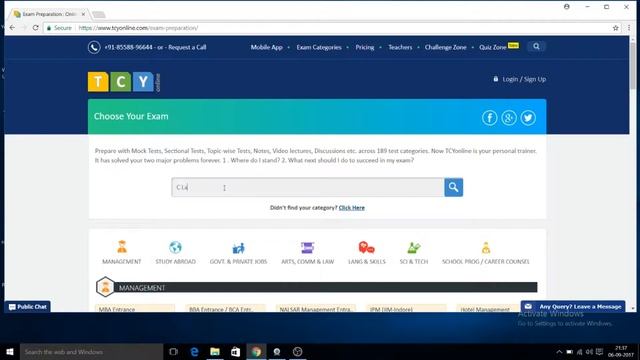
Task: Select the School Prog / Career Counsel icon
Action: pos(486,247)
